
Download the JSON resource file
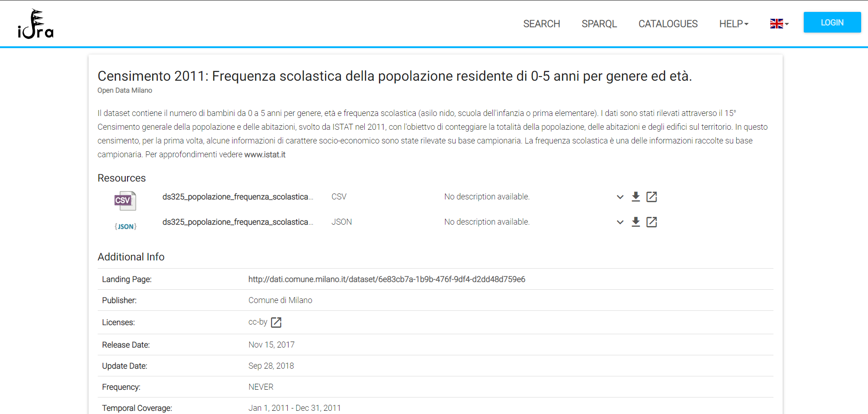[635, 222]
